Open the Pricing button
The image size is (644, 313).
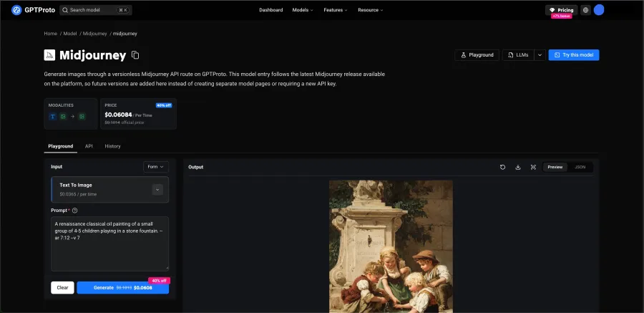561,10
